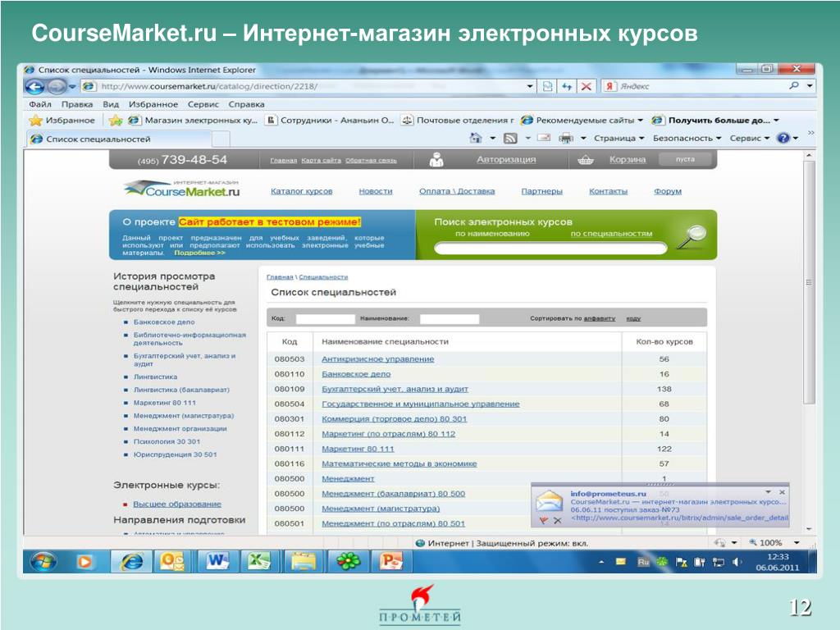Click Высшее образование link in sidebar
The image size is (840, 630).
pos(177,504)
